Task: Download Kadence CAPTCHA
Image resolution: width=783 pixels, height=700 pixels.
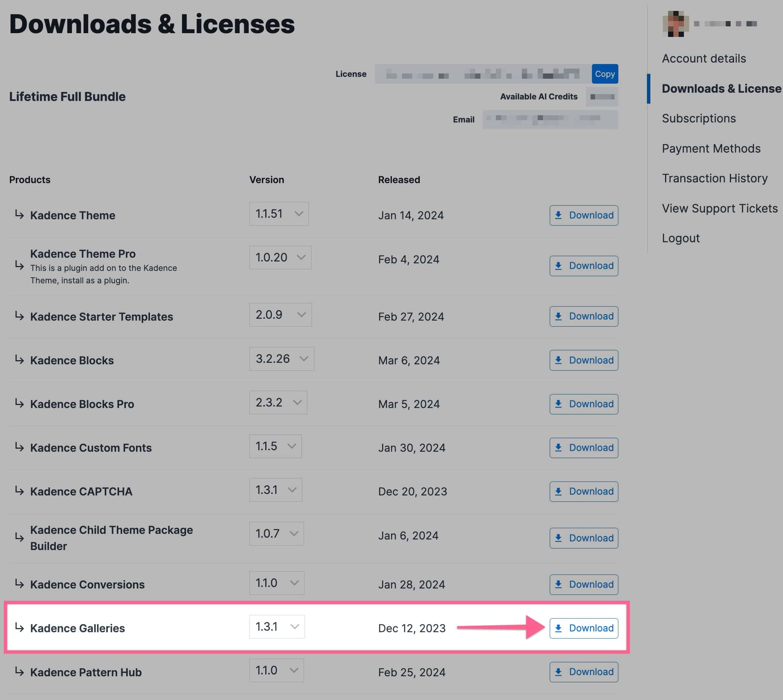Action: [584, 492]
